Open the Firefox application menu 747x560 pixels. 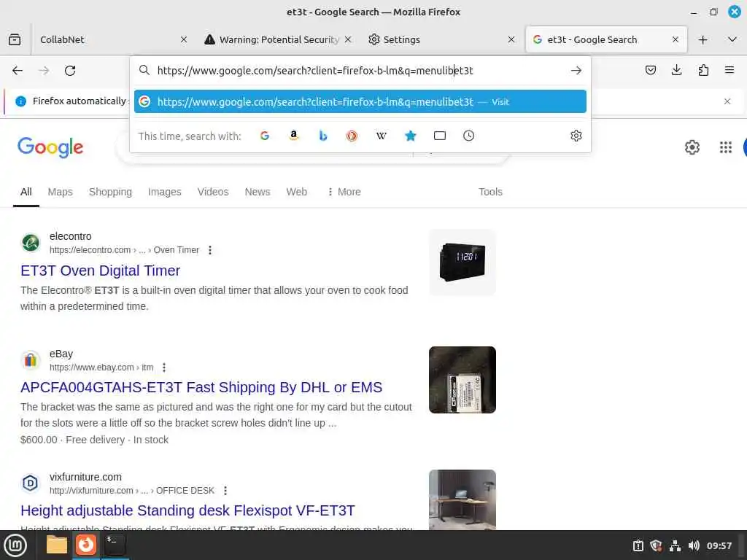point(729,71)
